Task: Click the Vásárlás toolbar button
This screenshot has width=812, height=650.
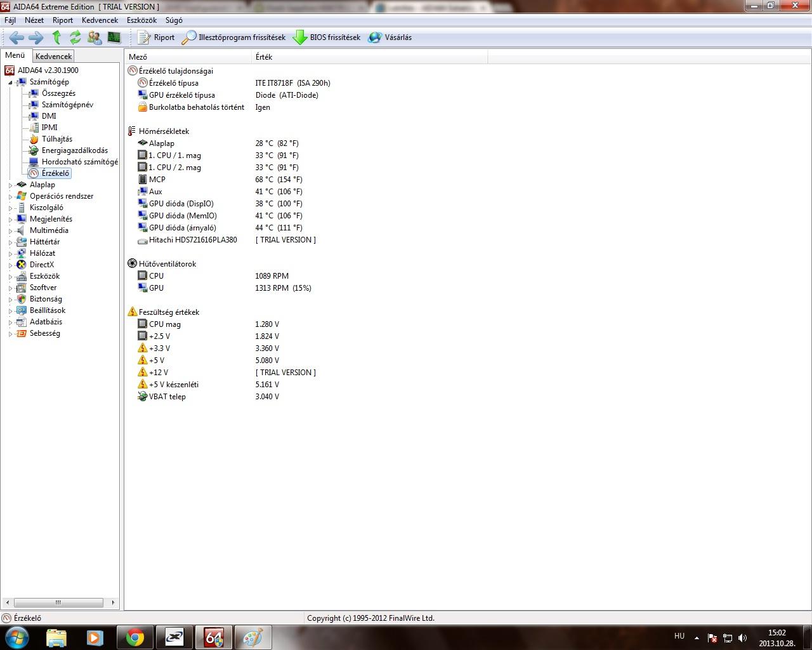Action: coord(390,37)
